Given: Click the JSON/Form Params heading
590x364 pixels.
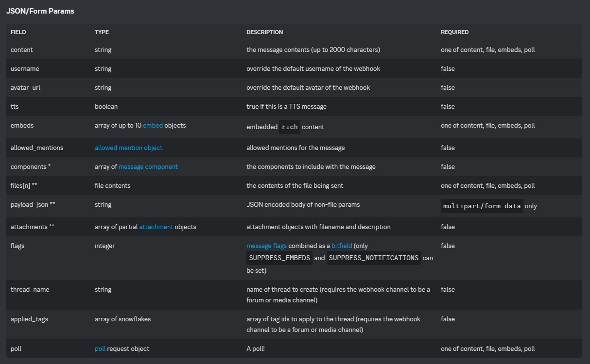Looking at the screenshot, I should coord(40,11).
